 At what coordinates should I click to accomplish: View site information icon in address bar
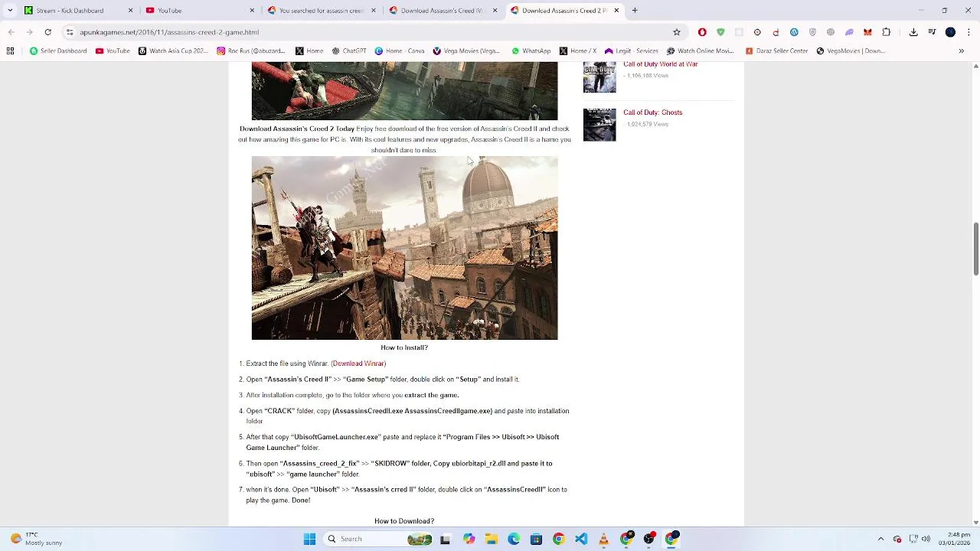[x=70, y=32]
